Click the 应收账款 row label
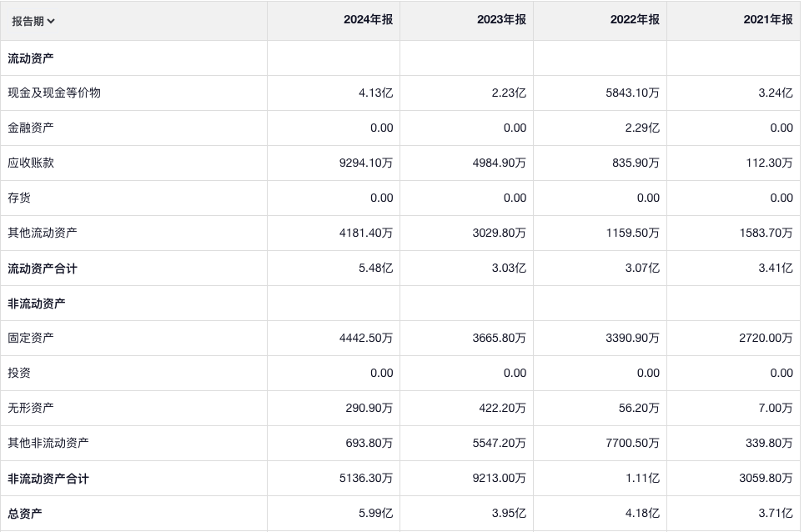Image resolution: width=804 pixels, height=532 pixels. 31,163
